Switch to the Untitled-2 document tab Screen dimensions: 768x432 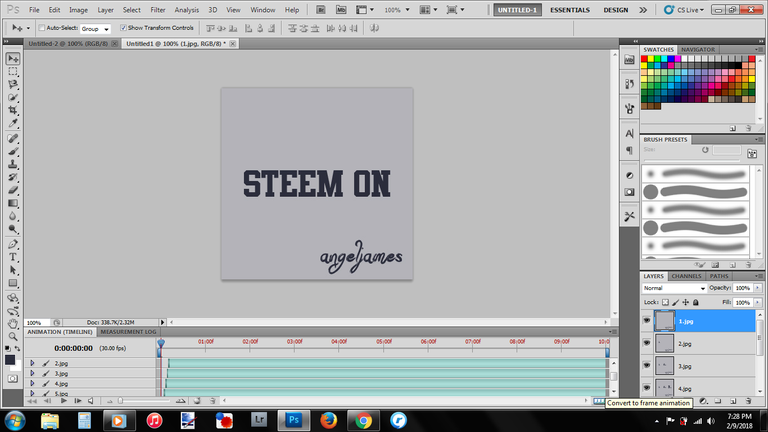pyautogui.click(x=68, y=44)
